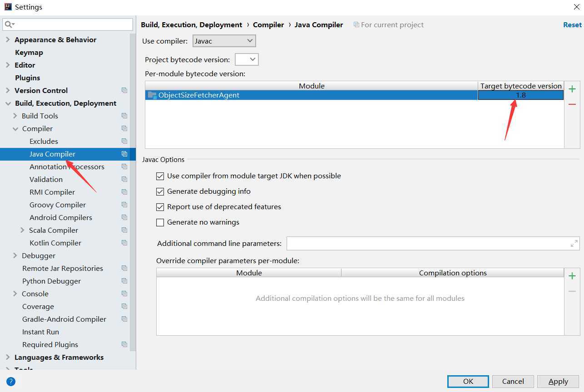Click project-level icon next to Build Tools
Image resolution: width=584 pixels, height=392 pixels.
tap(124, 116)
